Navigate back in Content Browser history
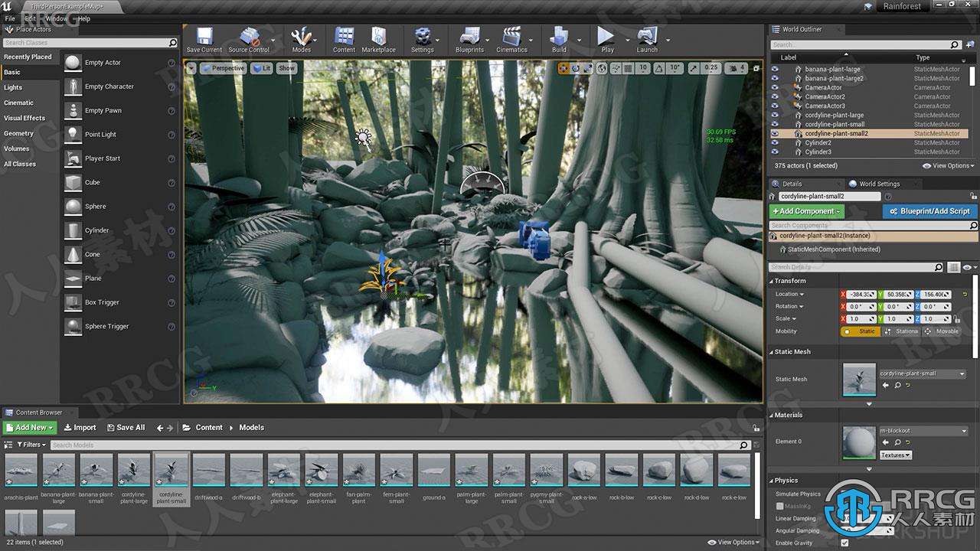The image size is (980, 551). click(160, 428)
